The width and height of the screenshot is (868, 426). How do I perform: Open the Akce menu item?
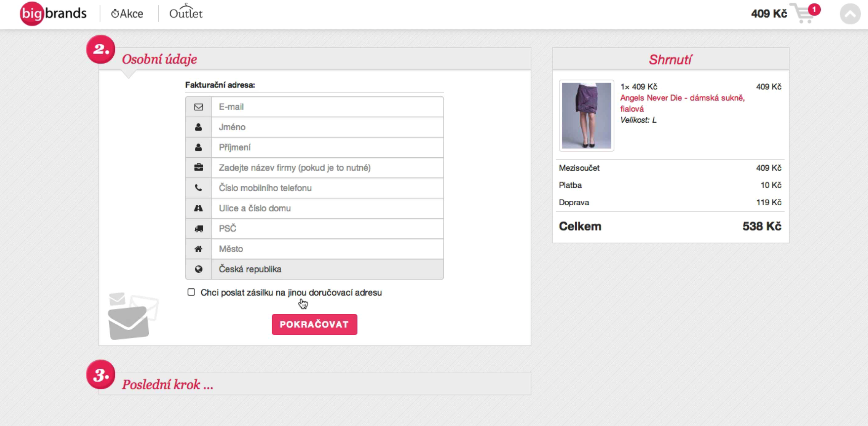(127, 14)
